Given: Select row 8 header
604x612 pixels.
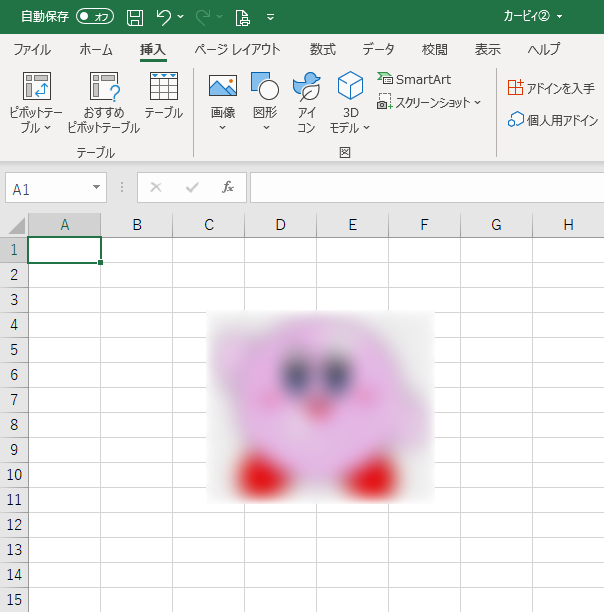Looking at the screenshot, I should (14, 425).
